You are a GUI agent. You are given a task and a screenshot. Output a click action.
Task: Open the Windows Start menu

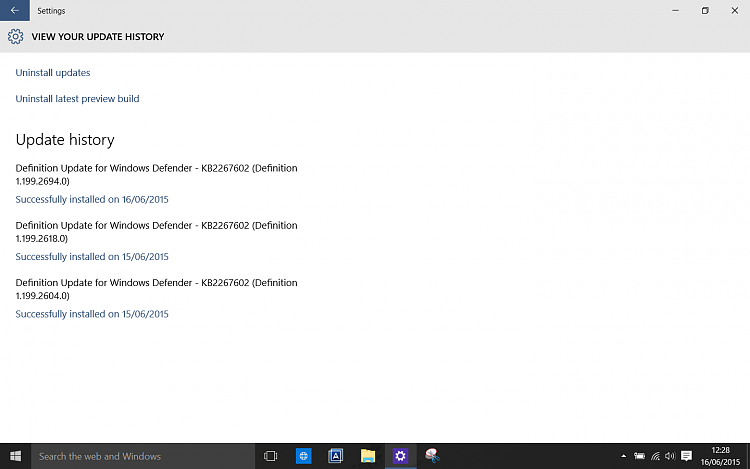[15, 456]
